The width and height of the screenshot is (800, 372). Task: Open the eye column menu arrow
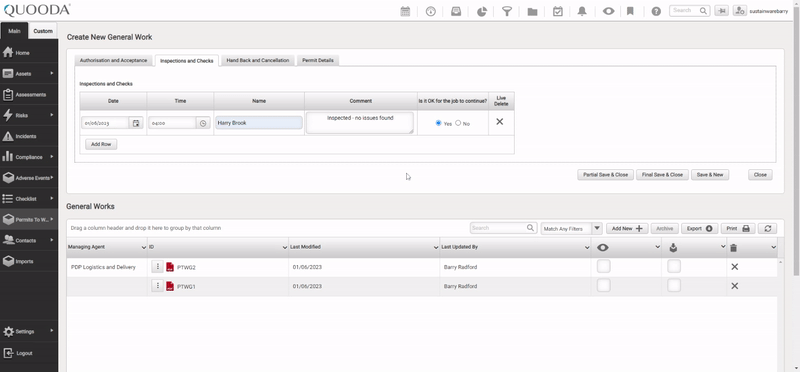click(x=658, y=247)
